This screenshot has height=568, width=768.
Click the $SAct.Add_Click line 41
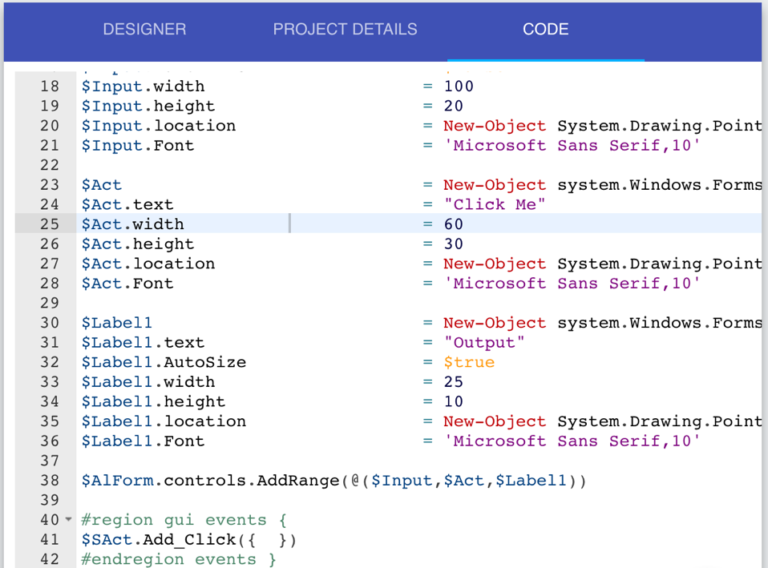tap(189, 540)
